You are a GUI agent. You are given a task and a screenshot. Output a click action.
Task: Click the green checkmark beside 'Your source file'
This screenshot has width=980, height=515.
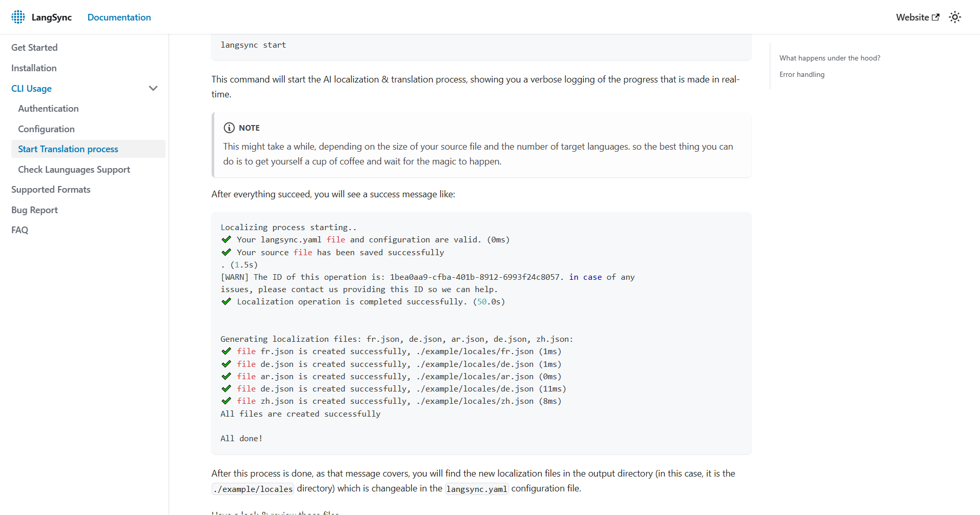coord(226,252)
